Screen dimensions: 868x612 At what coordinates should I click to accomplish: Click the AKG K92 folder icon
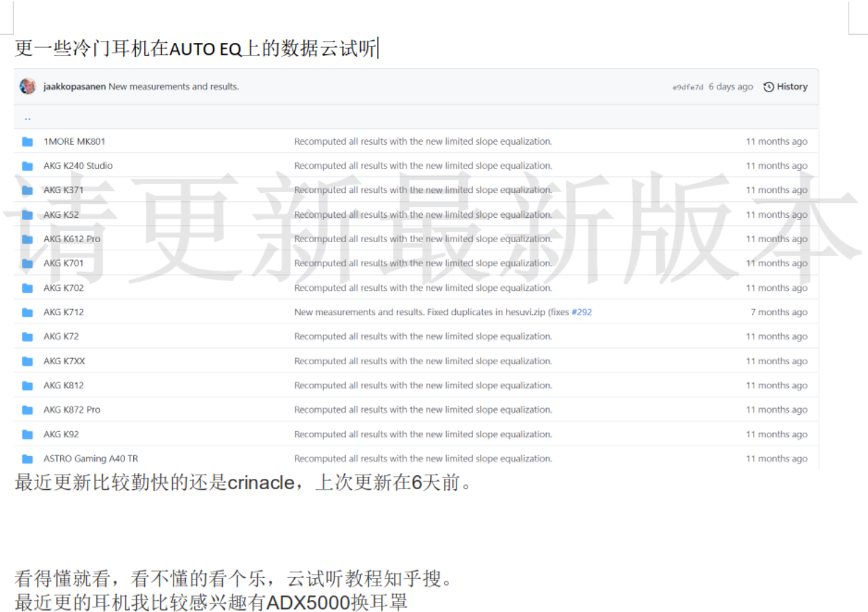pyautogui.click(x=27, y=434)
